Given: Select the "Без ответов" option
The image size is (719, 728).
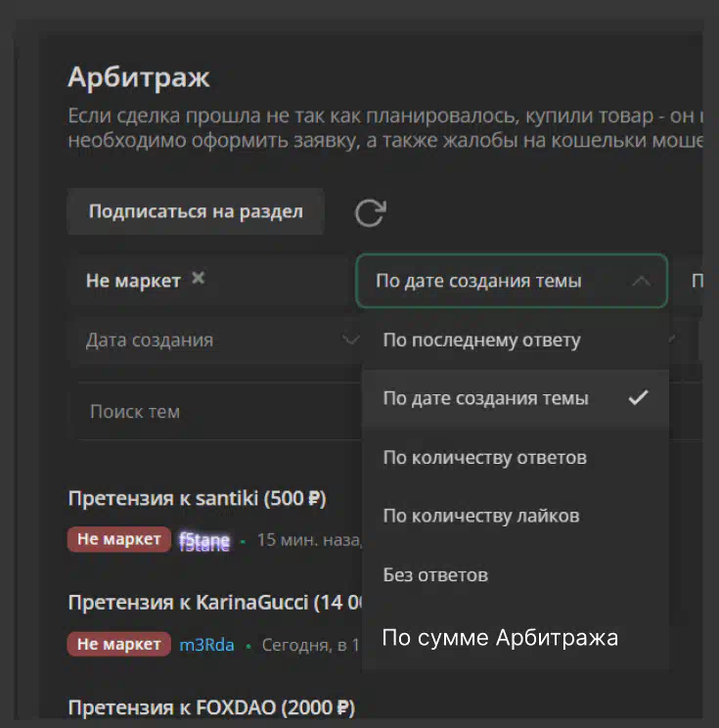Looking at the screenshot, I should (435, 574).
